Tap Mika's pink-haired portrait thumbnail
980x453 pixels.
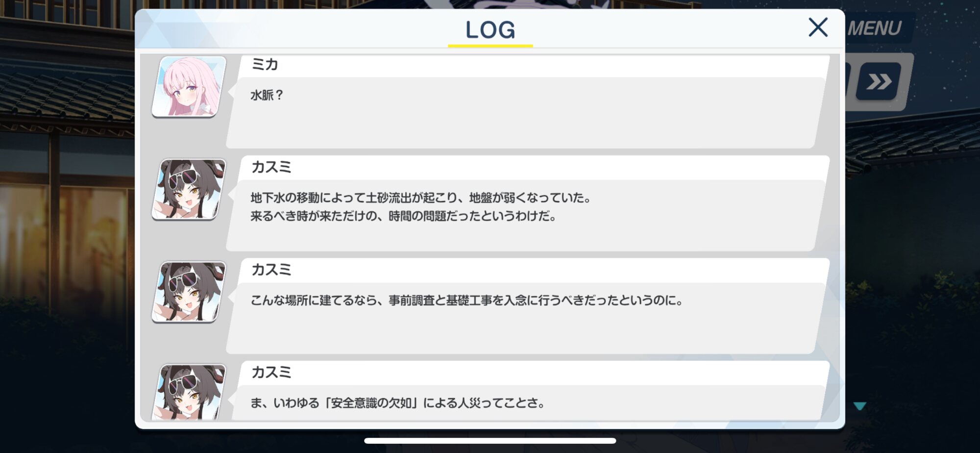[x=189, y=86]
